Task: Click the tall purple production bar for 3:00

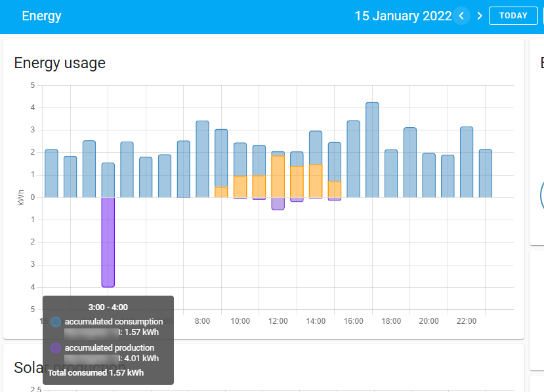Action: click(x=107, y=243)
